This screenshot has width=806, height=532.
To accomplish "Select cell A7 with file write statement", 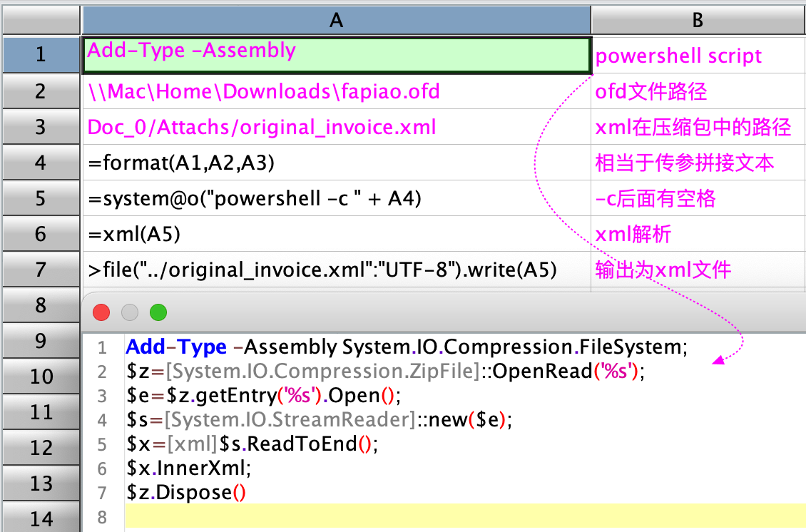I will pos(336,270).
